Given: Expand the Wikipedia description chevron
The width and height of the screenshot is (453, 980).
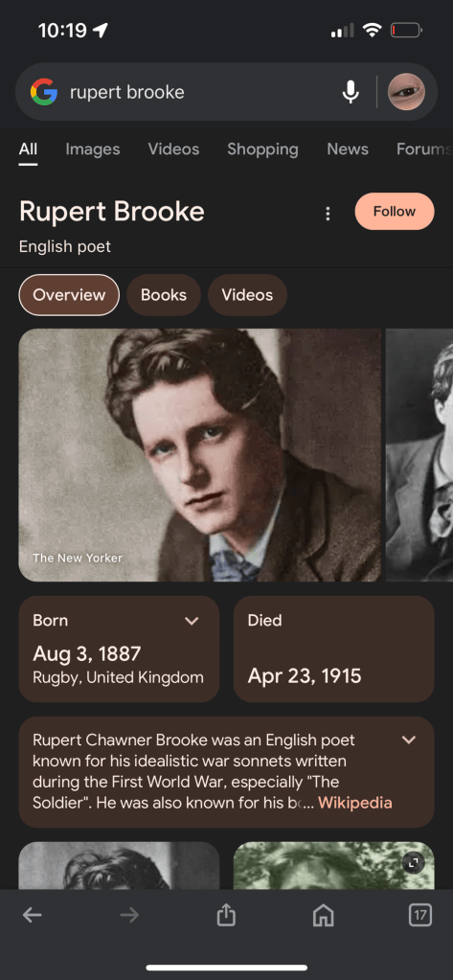Looking at the screenshot, I should pyautogui.click(x=409, y=740).
